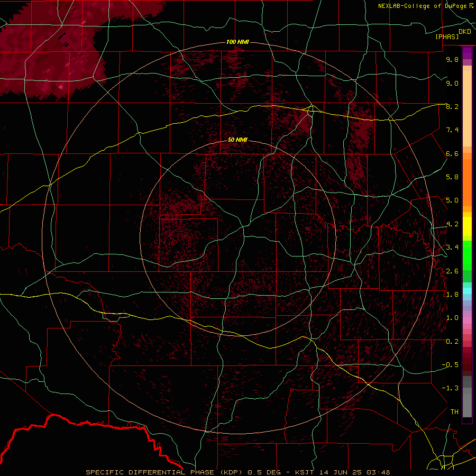This screenshot has width=476, height=476.
Task: Click the 6.6 scale value
Action: [452, 153]
